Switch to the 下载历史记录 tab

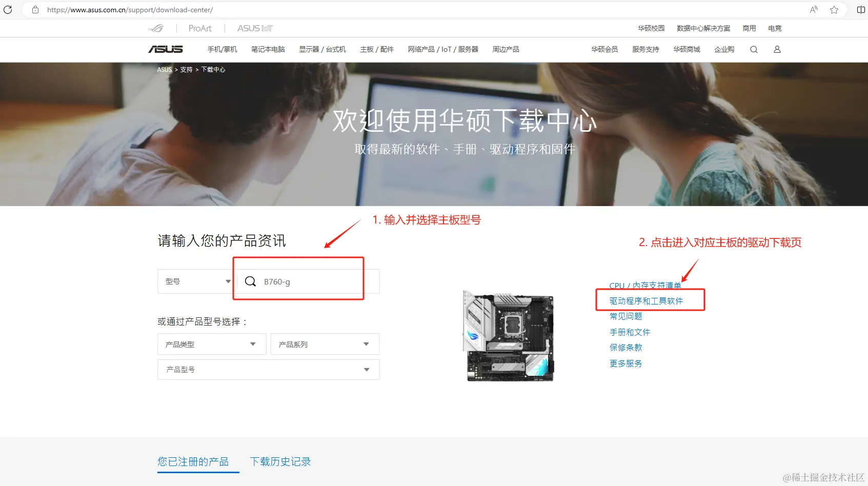[280, 461]
